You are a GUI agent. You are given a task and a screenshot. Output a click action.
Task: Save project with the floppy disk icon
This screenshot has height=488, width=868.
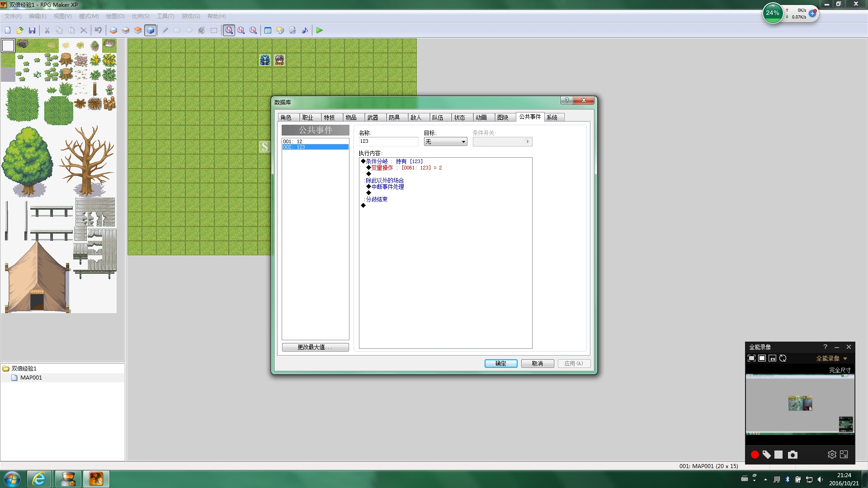pyautogui.click(x=32, y=30)
